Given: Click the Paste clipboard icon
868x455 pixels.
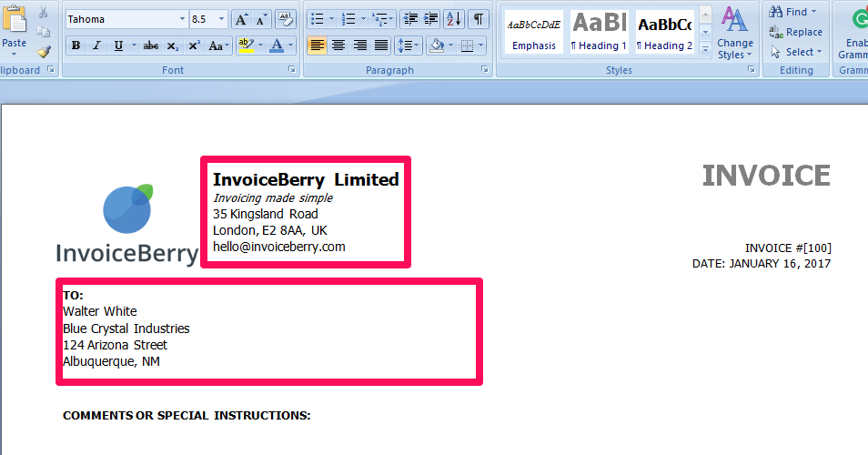Looking at the screenshot, I should (x=14, y=20).
